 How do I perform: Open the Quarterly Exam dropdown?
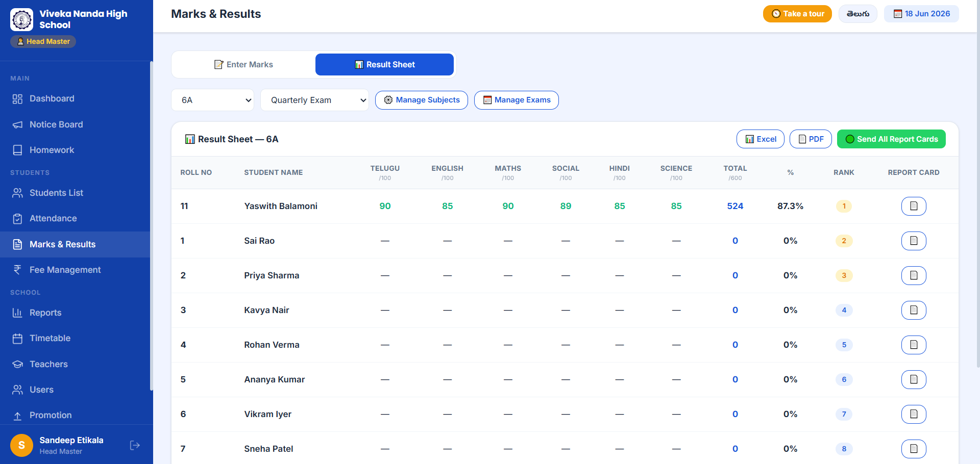click(314, 100)
